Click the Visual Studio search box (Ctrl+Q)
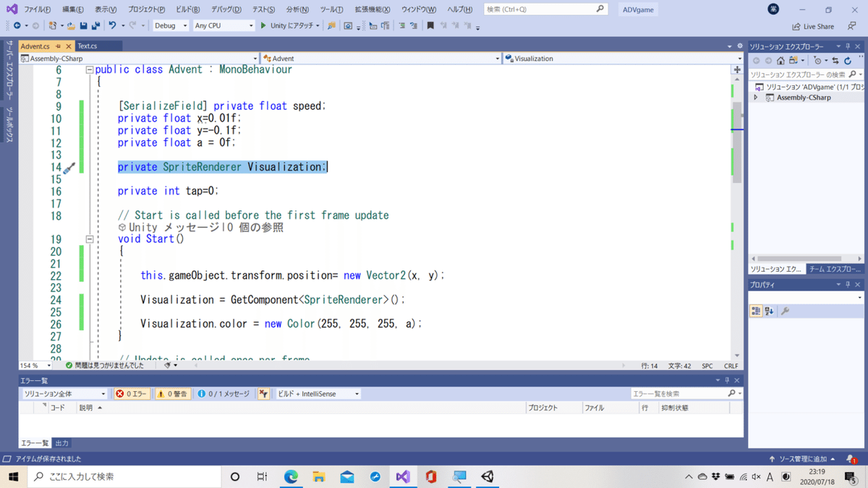The height and width of the screenshot is (488, 868). pos(545,9)
